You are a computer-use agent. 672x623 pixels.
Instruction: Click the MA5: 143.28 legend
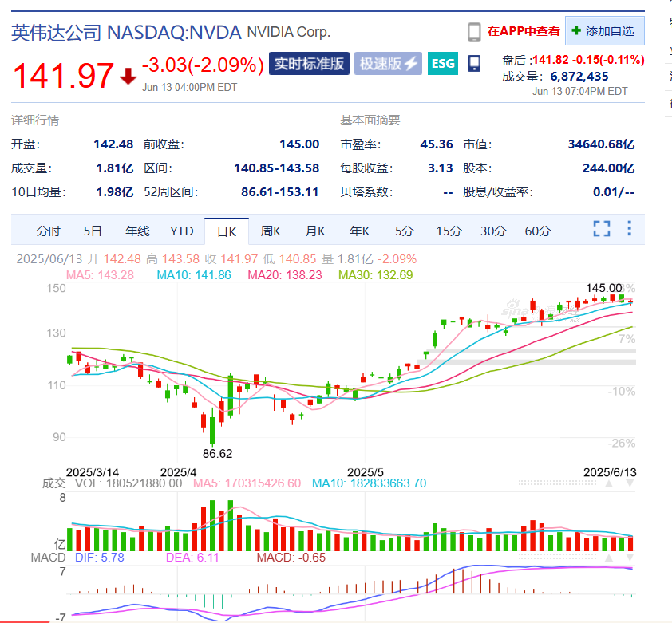pos(100,275)
